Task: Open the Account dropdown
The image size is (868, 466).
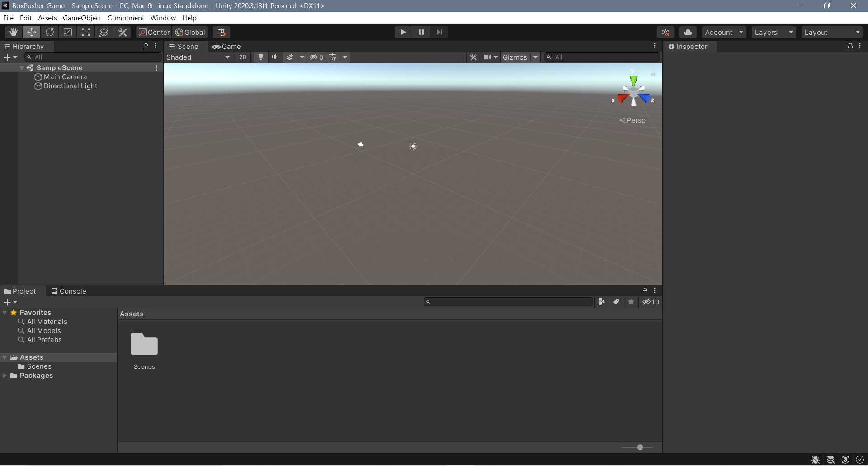Action: tap(724, 32)
